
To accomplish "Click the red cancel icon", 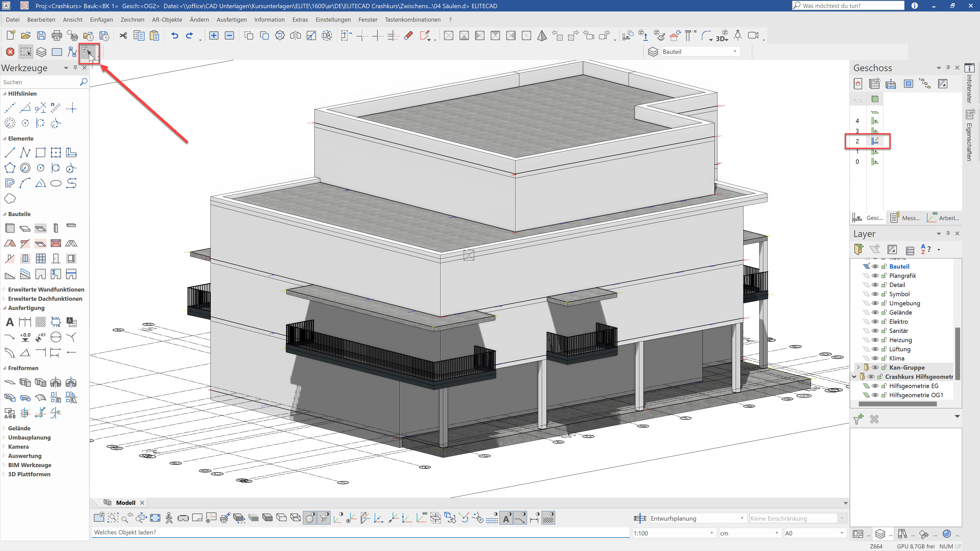I will click(x=10, y=52).
